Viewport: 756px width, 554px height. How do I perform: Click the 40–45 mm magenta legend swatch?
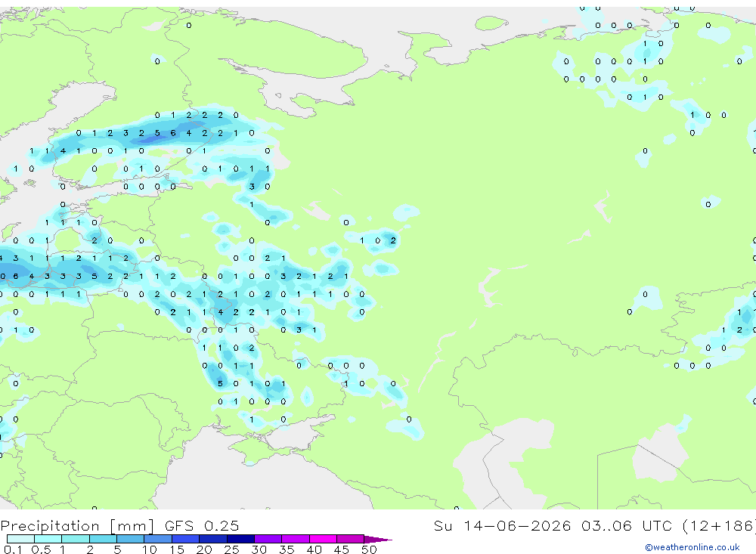pyautogui.click(x=323, y=539)
